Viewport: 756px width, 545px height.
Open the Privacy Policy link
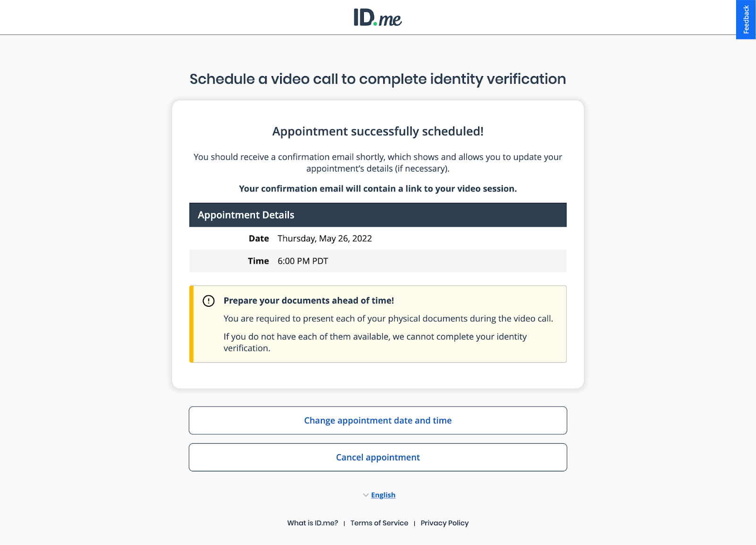click(444, 523)
